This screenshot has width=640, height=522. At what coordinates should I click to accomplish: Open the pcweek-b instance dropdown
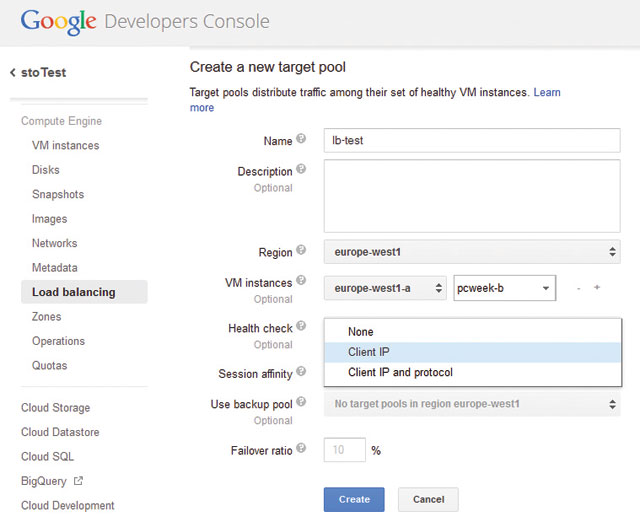(504, 288)
